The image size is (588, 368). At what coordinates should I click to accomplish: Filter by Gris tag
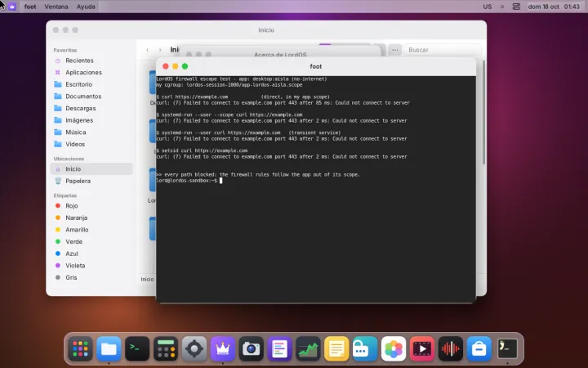91,278
